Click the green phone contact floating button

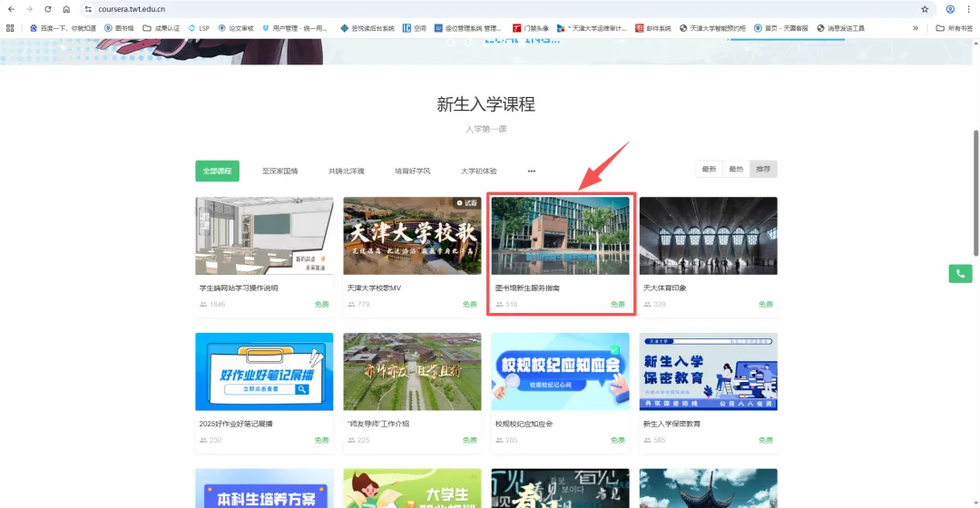pos(960,273)
